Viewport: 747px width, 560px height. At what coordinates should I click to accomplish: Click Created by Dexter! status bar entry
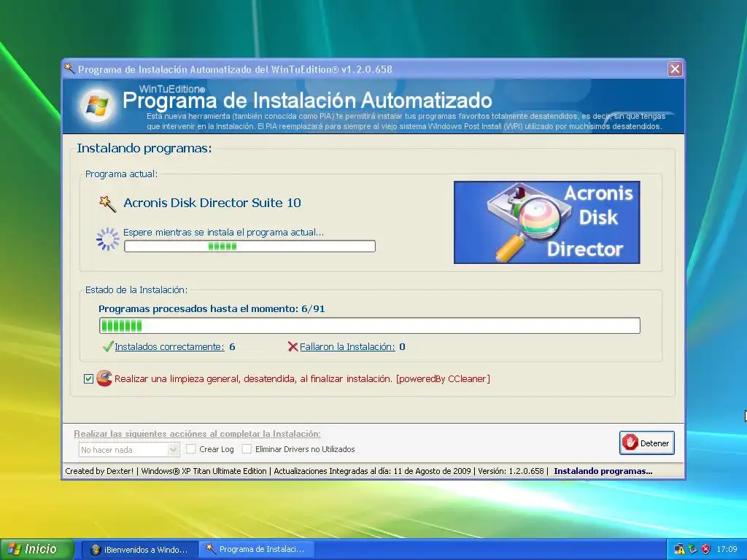pyautogui.click(x=99, y=471)
